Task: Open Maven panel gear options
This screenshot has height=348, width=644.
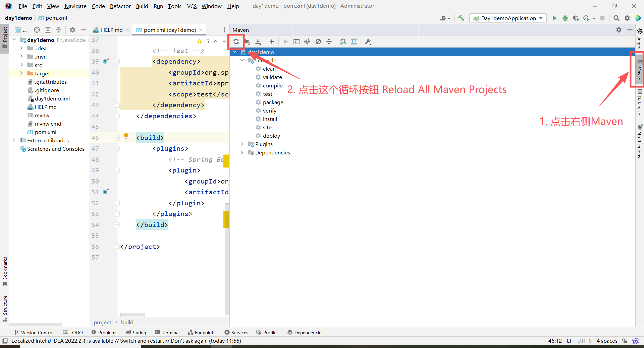Action: coord(619,30)
